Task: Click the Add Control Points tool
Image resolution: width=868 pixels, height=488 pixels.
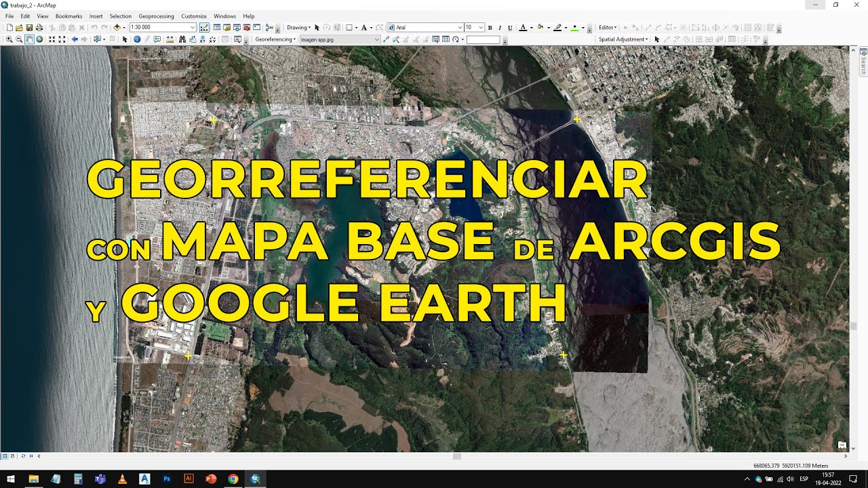Action: tap(386, 39)
